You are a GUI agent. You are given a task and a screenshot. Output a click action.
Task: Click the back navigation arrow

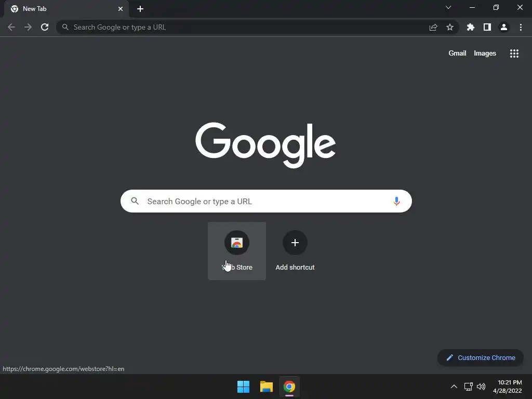[x=11, y=27]
